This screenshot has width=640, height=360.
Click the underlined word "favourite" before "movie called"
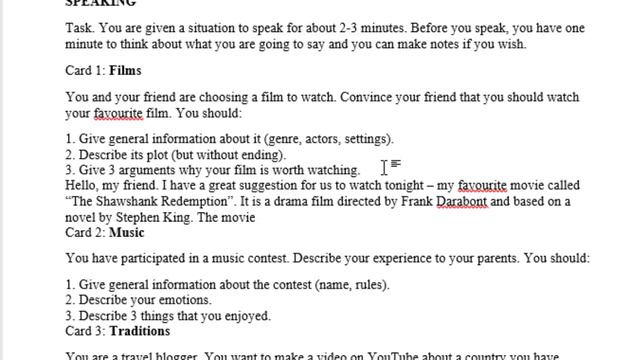(x=482, y=185)
